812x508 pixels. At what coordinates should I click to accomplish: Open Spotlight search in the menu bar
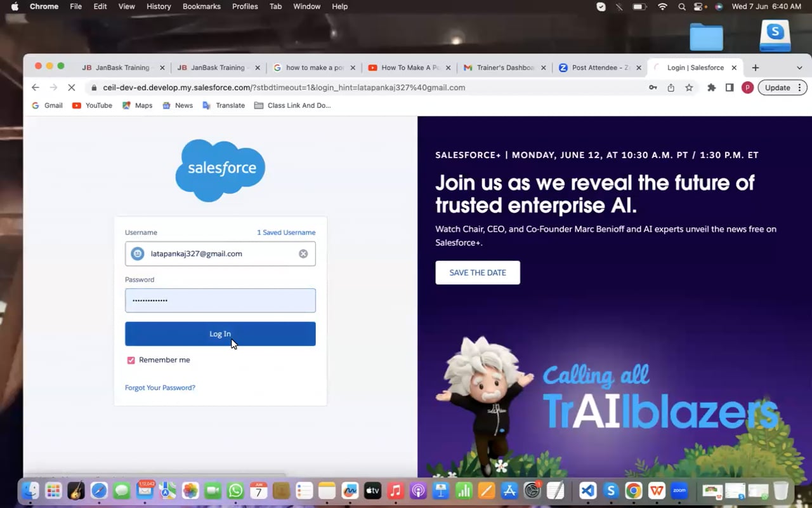(682, 6)
